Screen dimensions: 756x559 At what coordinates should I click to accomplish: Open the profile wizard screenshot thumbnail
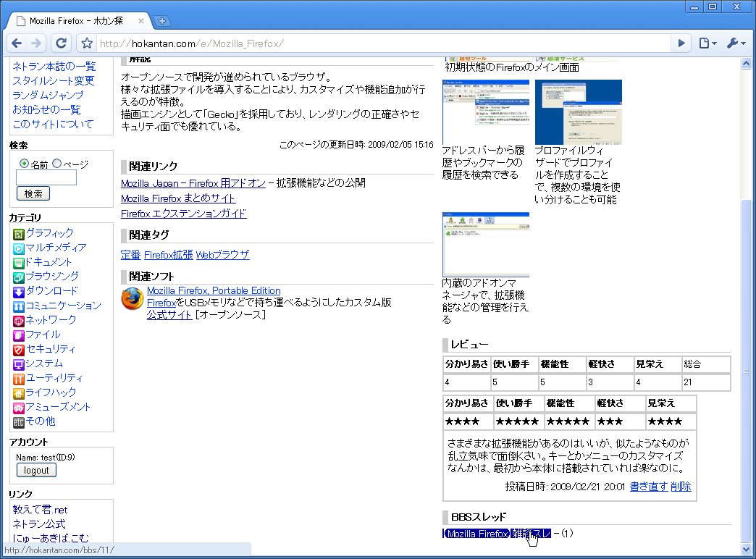point(578,112)
